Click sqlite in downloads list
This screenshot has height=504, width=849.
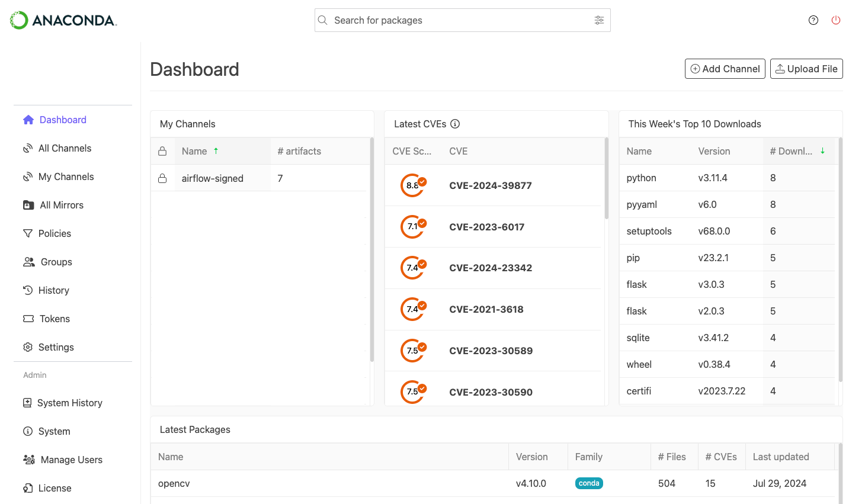click(638, 338)
